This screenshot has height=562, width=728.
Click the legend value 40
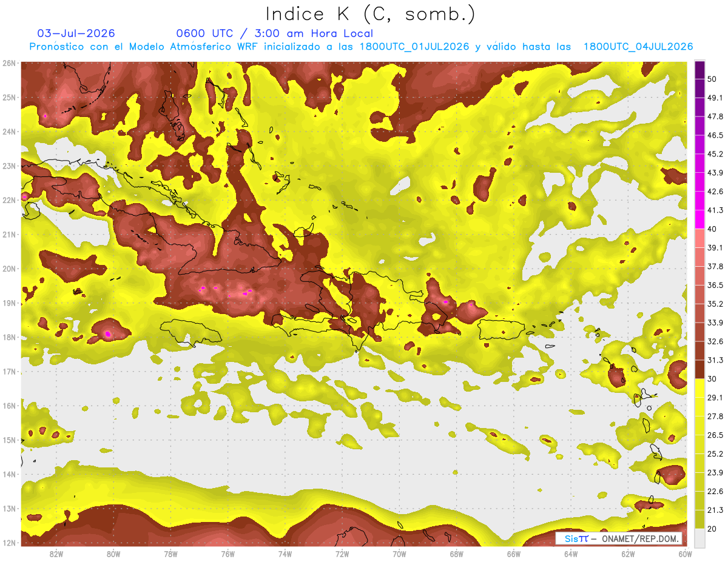click(x=712, y=229)
